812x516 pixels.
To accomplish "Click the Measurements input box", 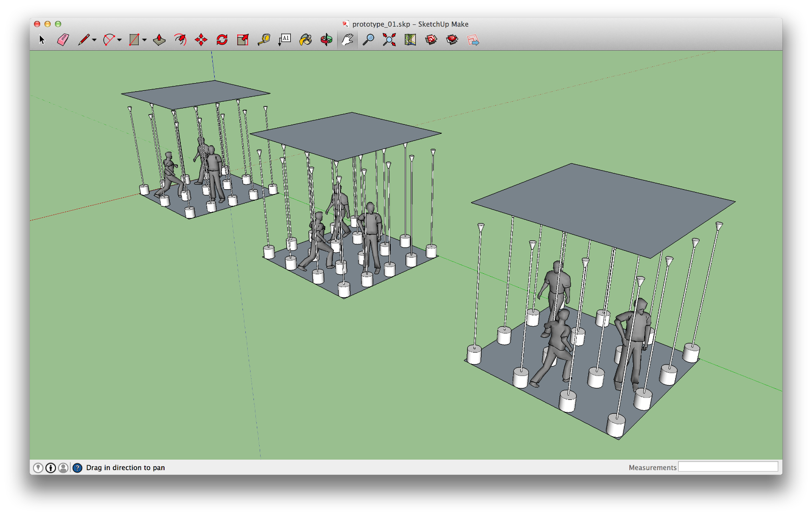I will click(728, 467).
